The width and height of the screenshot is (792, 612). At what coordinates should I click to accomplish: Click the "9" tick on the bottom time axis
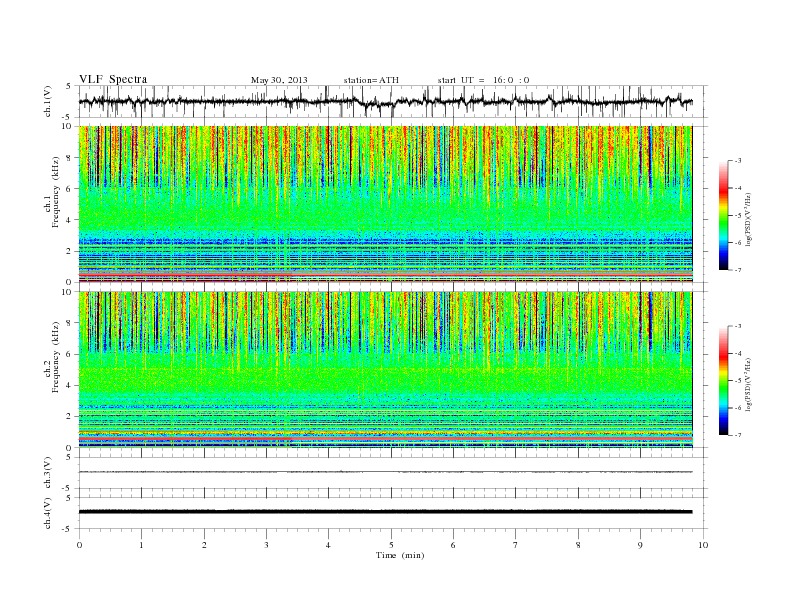click(640, 545)
